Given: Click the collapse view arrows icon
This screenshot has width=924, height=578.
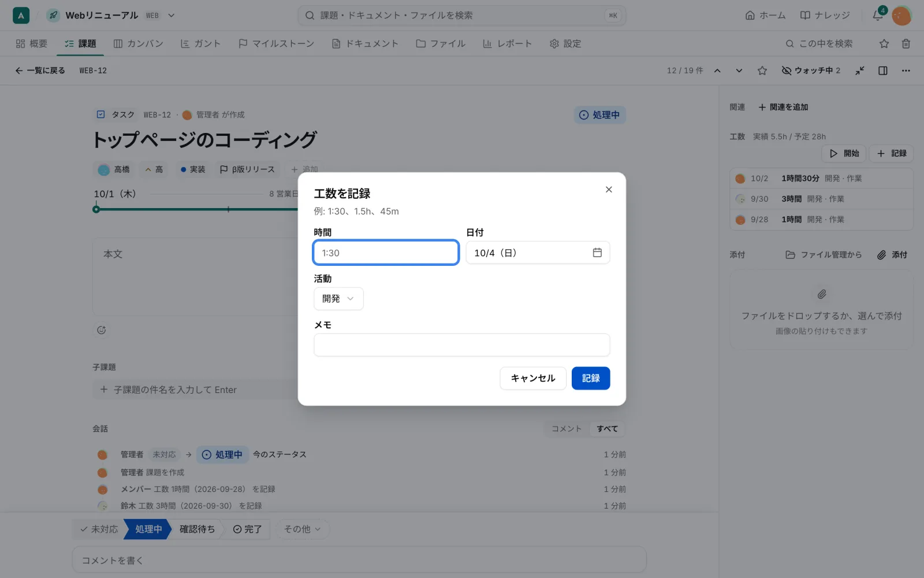Looking at the screenshot, I should tap(860, 71).
